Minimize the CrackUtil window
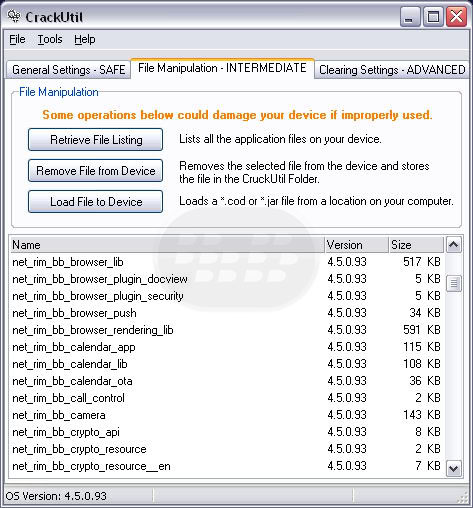 point(410,16)
